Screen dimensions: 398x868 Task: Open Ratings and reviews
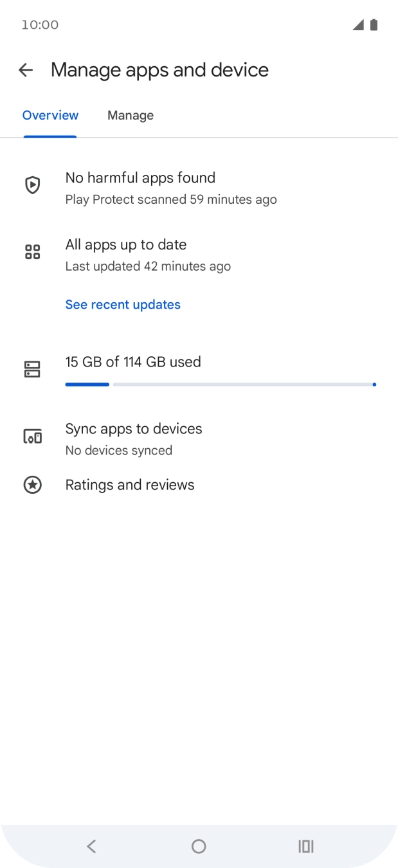coord(199,485)
